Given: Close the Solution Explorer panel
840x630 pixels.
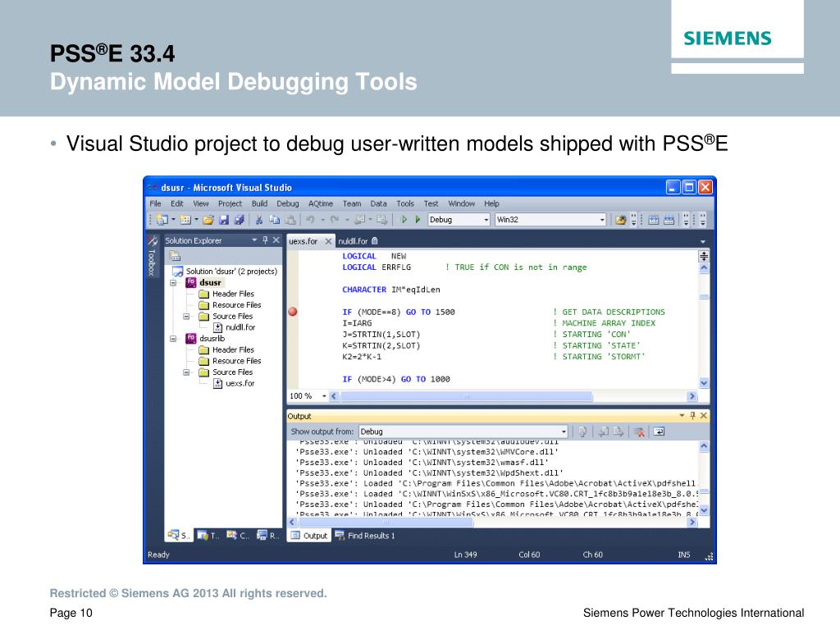Looking at the screenshot, I should (276, 240).
